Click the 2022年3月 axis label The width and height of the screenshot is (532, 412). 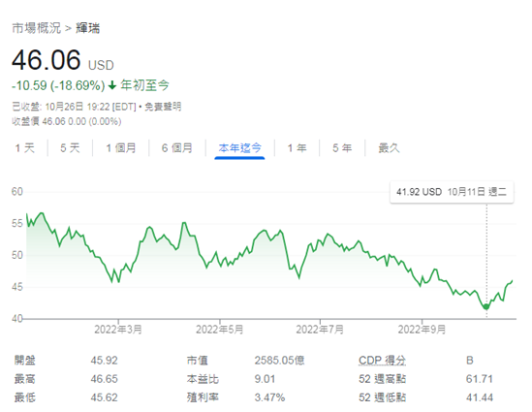point(118,330)
